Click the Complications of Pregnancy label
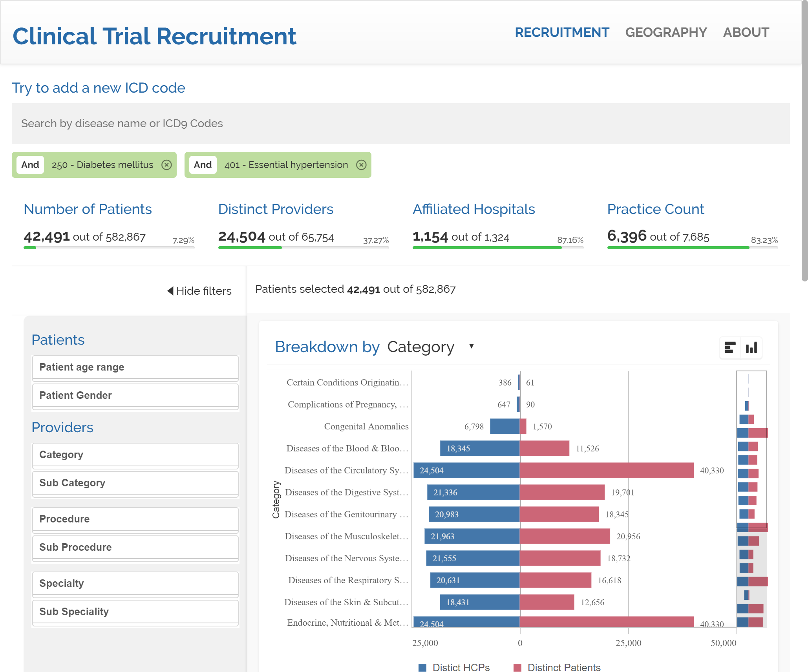This screenshot has width=808, height=672. click(348, 404)
